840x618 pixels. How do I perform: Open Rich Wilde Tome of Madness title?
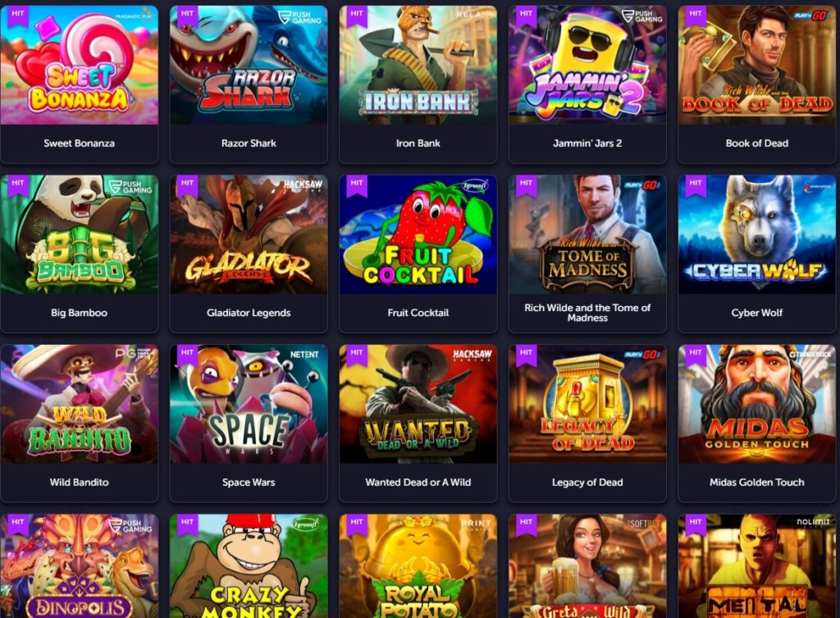(x=587, y=313)
